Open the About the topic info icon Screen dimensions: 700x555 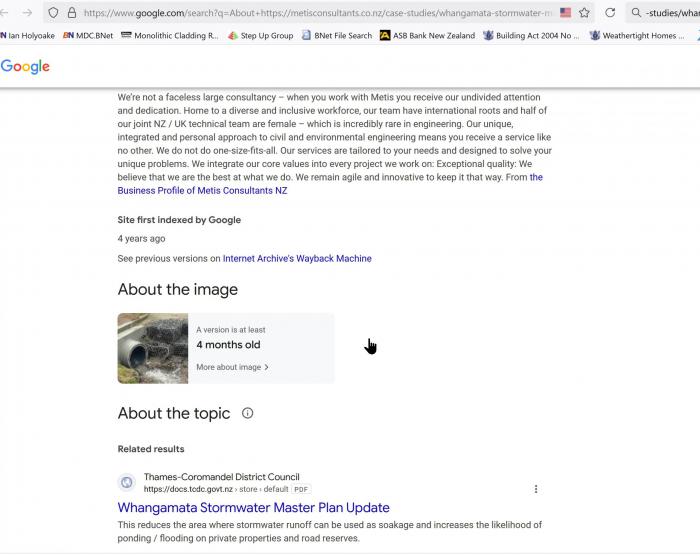[248, 413]
